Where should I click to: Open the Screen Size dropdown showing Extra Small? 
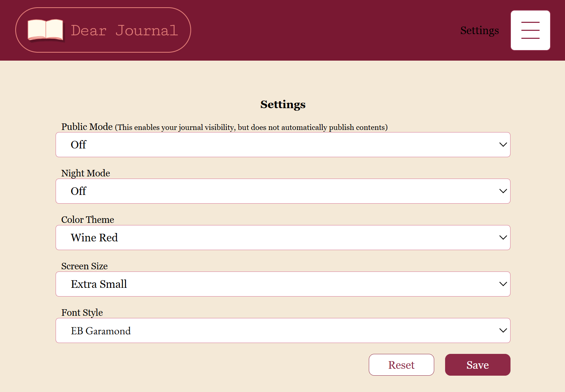pyautogui.click(x=283, y=284)
